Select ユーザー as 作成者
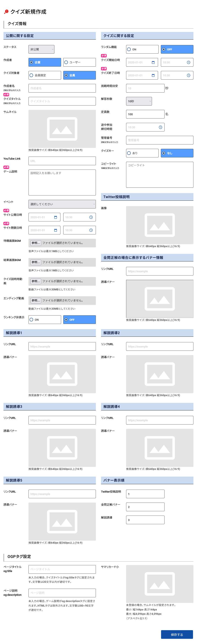Screen dimensions: 201x644 (79, 62)
